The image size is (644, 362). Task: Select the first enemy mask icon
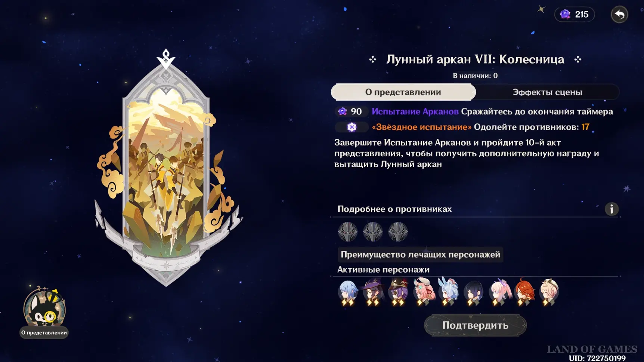tap(347, 231)
